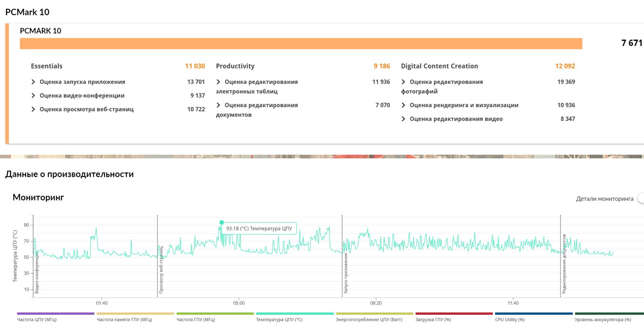
Task: Expand Оценка редактирования видео chevron
Action: 404,119
